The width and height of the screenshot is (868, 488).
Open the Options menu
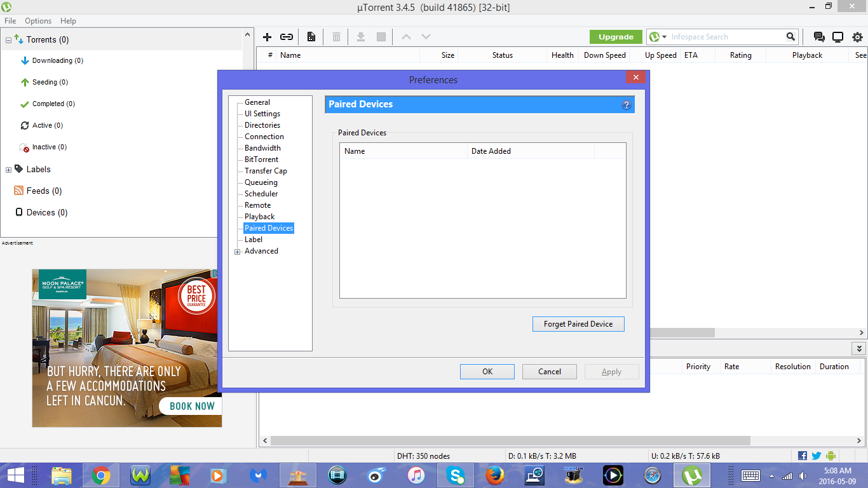click(x=38, y=21)
